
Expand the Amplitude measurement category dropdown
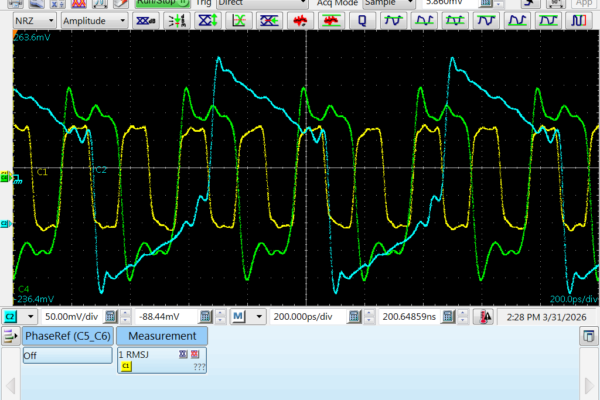93,20
